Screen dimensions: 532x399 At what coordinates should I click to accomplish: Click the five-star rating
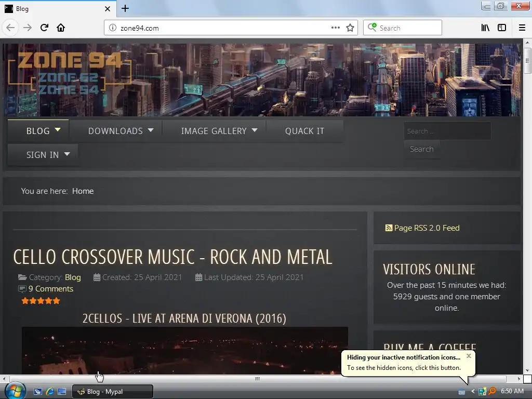41,301
